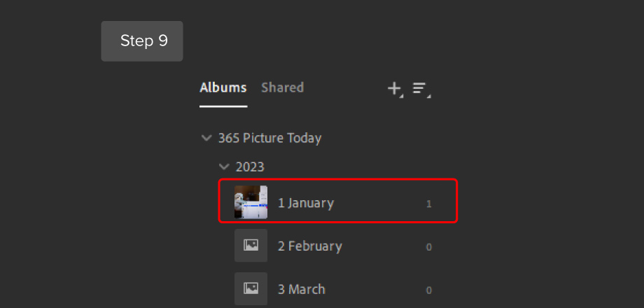Select the 365 Picture Today folder label

pos(269,139)
